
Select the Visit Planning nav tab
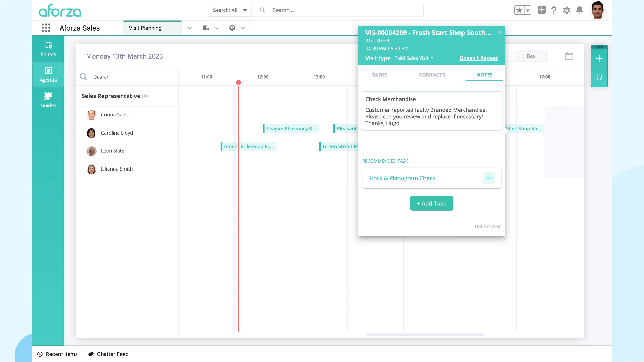(x=152, y=28)
